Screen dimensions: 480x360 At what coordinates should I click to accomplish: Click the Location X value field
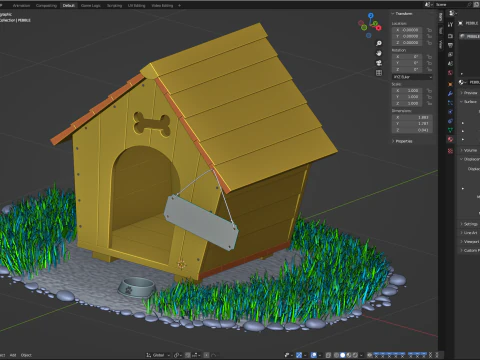(x=407, y=30)
